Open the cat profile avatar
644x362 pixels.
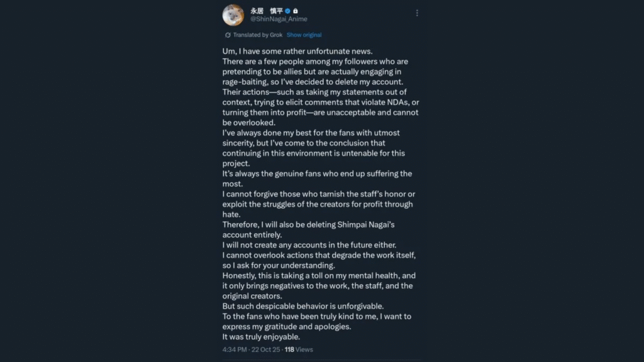[x=233, y=15]
